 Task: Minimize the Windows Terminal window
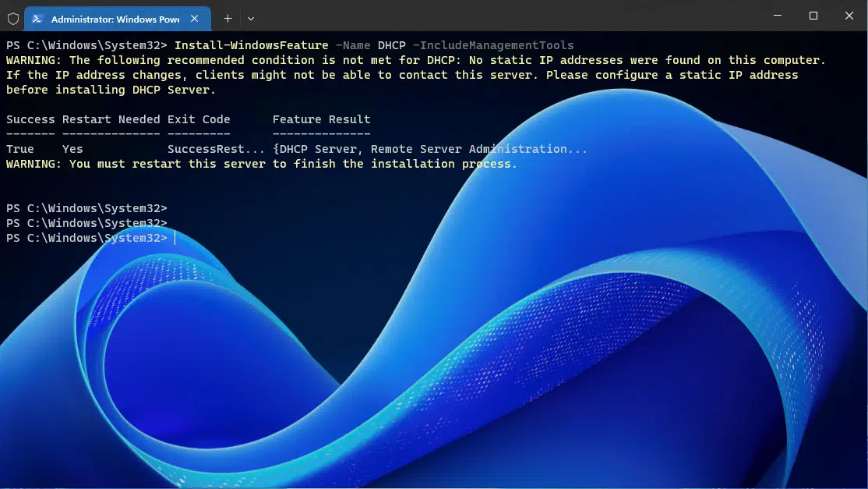(776, 16)
